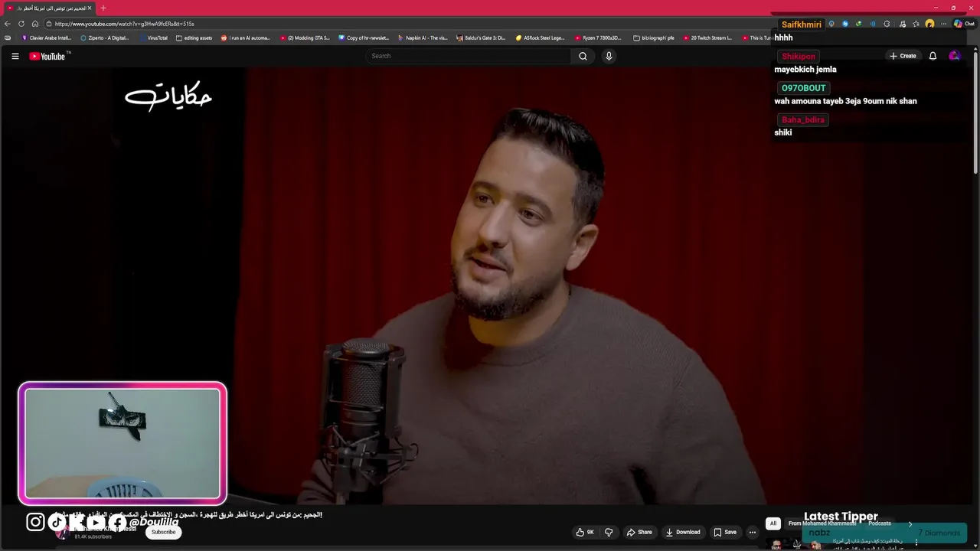The image size is (980, 551).
Task: Start voice search with the microphone
Action: [609, 56]
